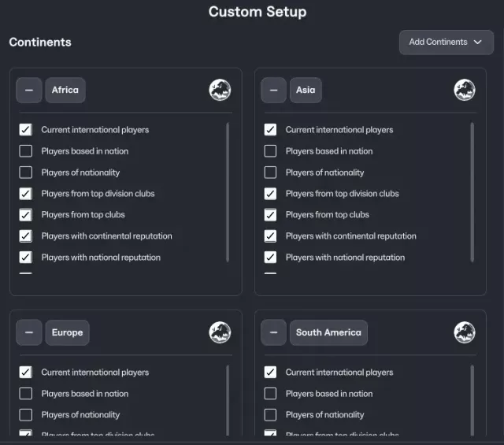
Task: Uncheck Asia Current international players
Action: 270,130
